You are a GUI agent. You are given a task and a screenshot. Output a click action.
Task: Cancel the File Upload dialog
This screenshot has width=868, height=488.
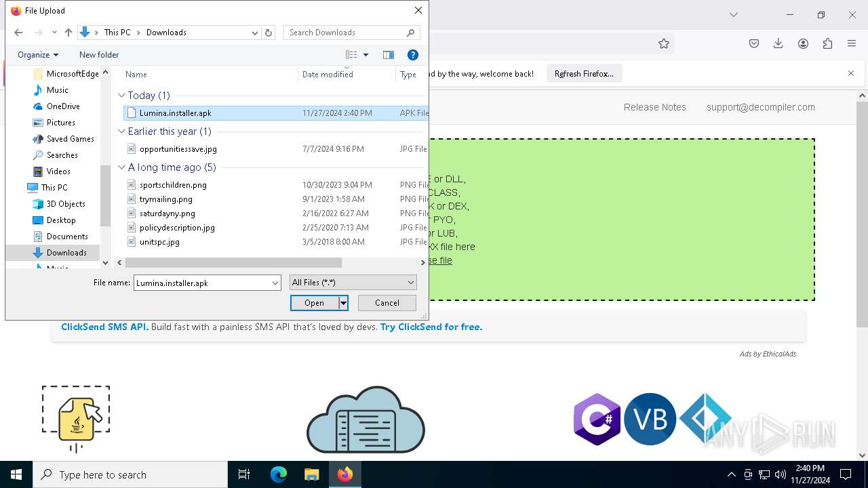[x=387, y=303]
